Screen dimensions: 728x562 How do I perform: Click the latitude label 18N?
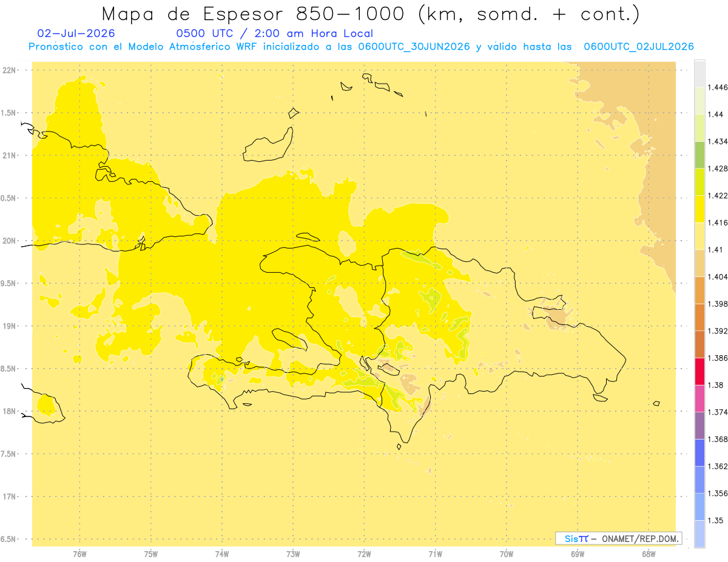pos(8,411)
